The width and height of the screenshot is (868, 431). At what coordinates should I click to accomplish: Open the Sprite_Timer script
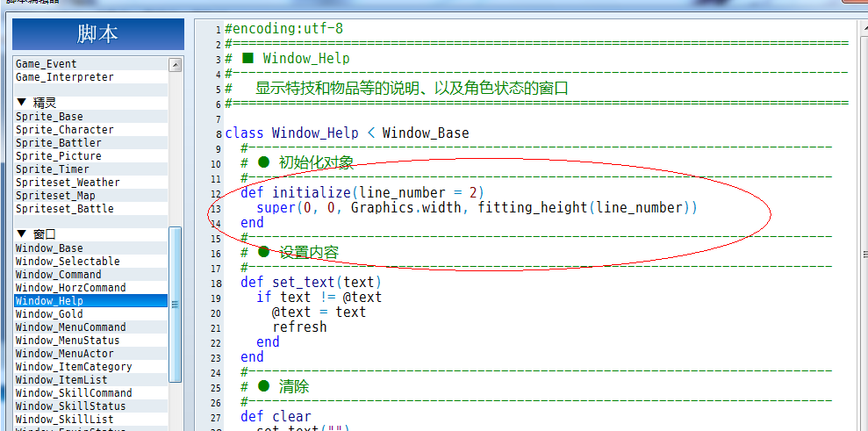(x=90, y=169)
